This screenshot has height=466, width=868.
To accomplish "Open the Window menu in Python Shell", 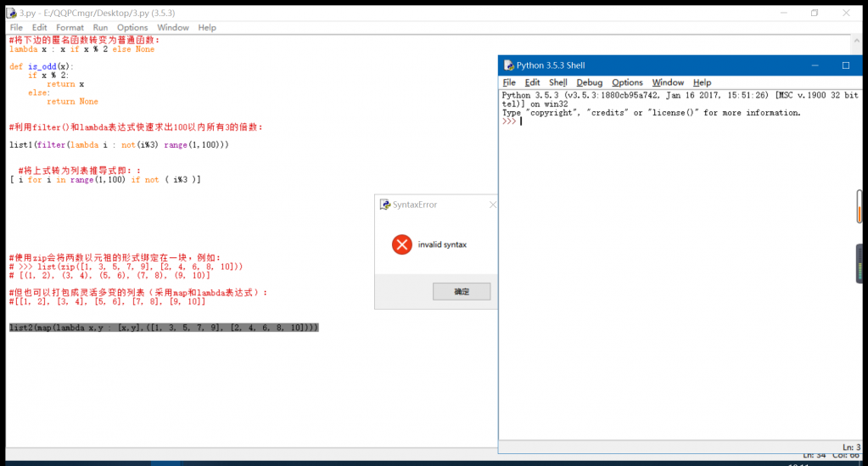I will coord(668,82).
